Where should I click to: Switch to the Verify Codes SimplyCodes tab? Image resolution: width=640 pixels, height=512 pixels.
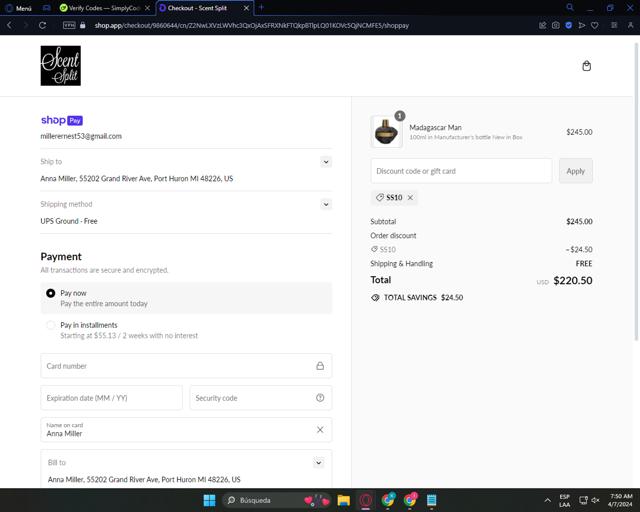104,8
